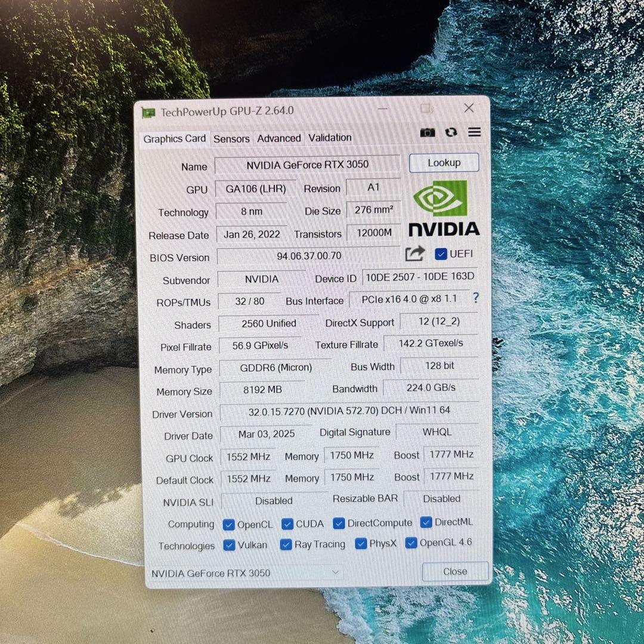Image resolution: width=644 pixels, height=644 pixels.
Task: Open the hamburger menu icon
Action: pyautogui.click(x=474, y=132)
